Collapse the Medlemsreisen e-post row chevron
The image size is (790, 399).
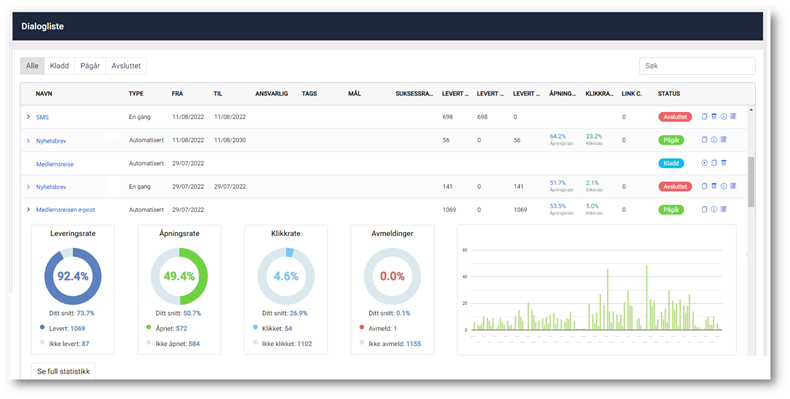tap(28, 210)
